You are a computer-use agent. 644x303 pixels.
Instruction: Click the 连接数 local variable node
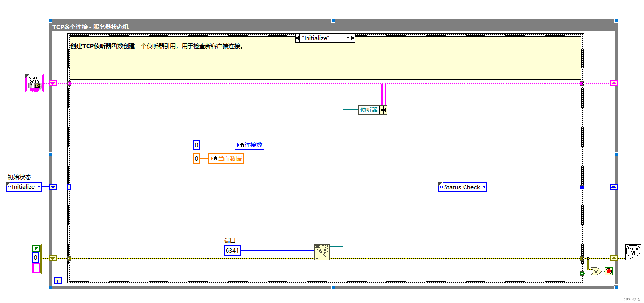click(x=249, y=145)
